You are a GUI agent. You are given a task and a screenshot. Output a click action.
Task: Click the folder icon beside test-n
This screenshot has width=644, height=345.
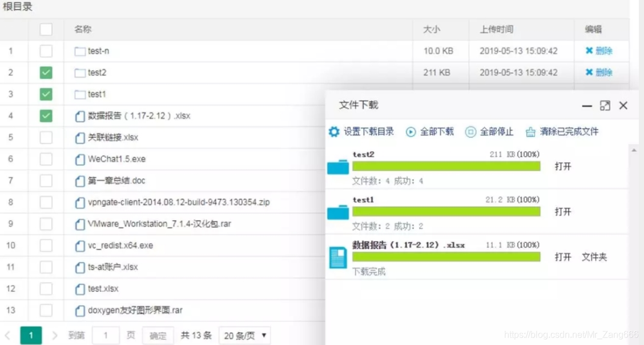80,51
